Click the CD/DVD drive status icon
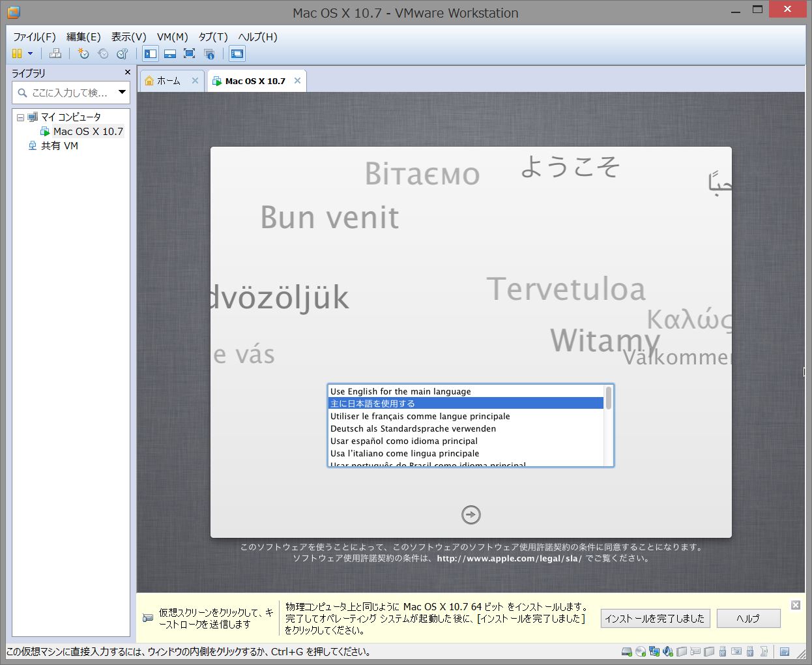The image size is (812, 665). [x=641, y=651]
